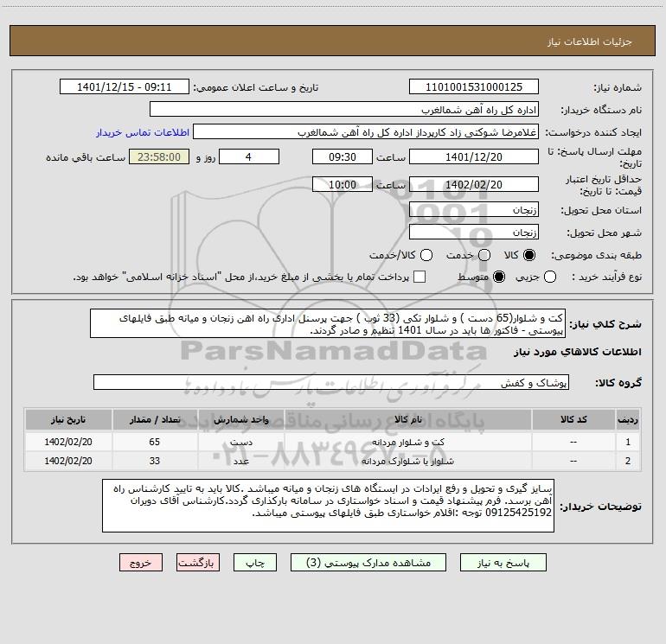Screen dimensions: 666x644
Task: Click date cell 1402/02/20 in row 2
Action: tap(68, 461)
